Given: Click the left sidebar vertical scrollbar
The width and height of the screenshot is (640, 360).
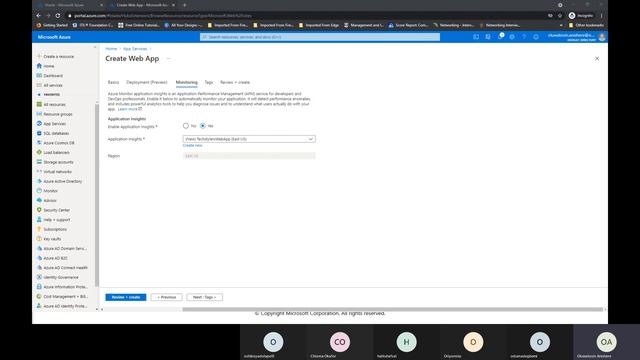Looking at the screenshot, I should (97, 195).
